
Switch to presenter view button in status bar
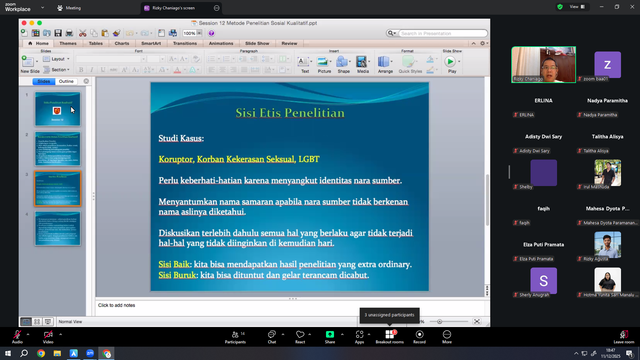48,322
